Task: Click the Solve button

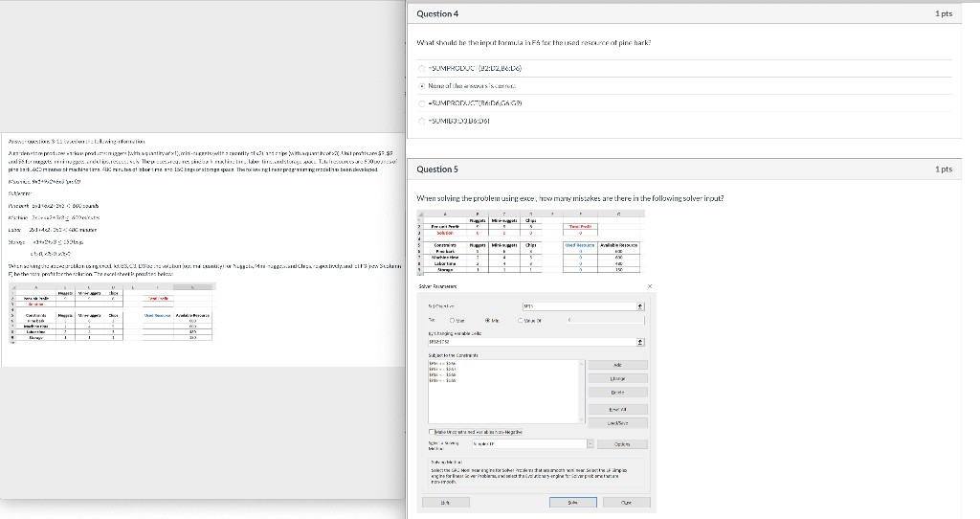Action: point(573,502)
